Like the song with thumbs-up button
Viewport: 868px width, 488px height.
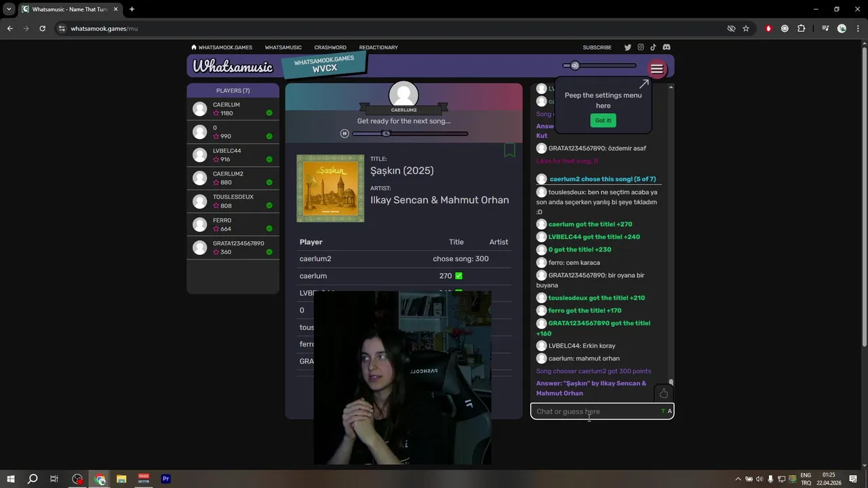pyautogui.click(x=663, y=393)
